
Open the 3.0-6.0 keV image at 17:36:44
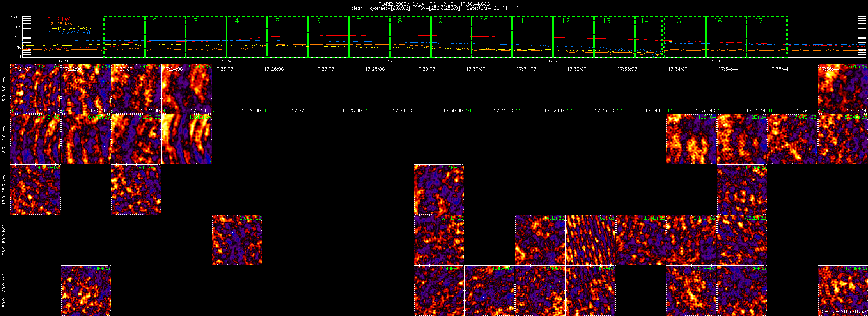coord(843,89)
